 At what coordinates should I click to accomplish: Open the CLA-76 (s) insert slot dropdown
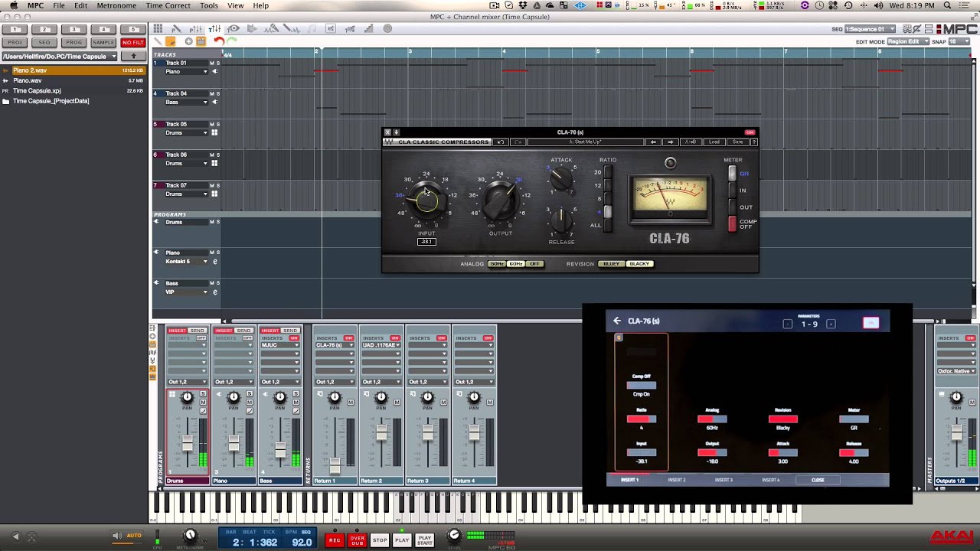(x=334, y=345)
